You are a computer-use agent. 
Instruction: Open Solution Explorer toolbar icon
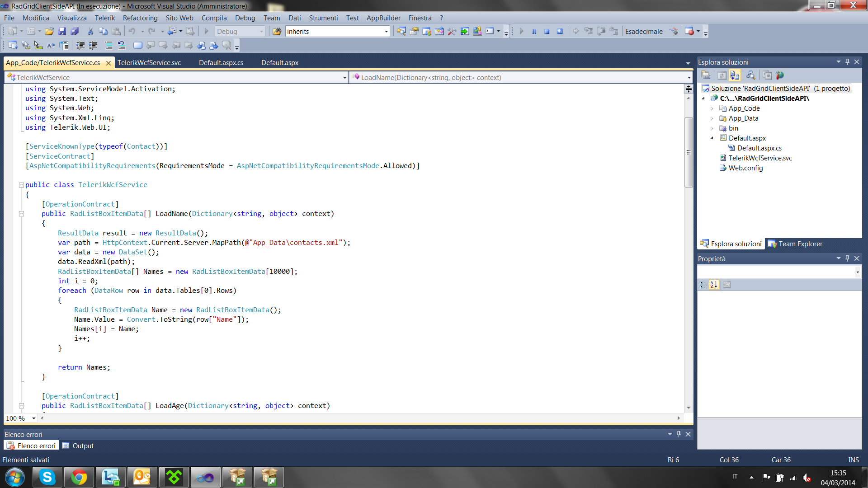(401, 31)
